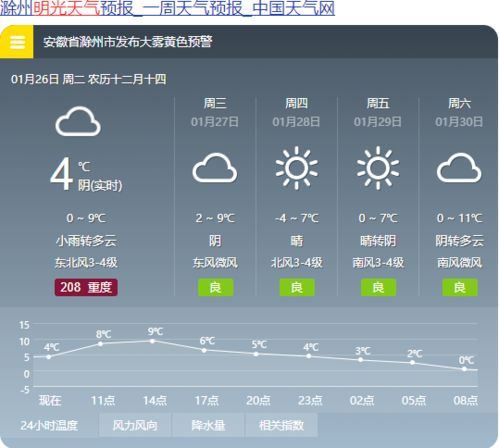The width and height of the screenshot is (499, 448).
Task: Switch to the 降水量 tab
Action: (208, 425)
